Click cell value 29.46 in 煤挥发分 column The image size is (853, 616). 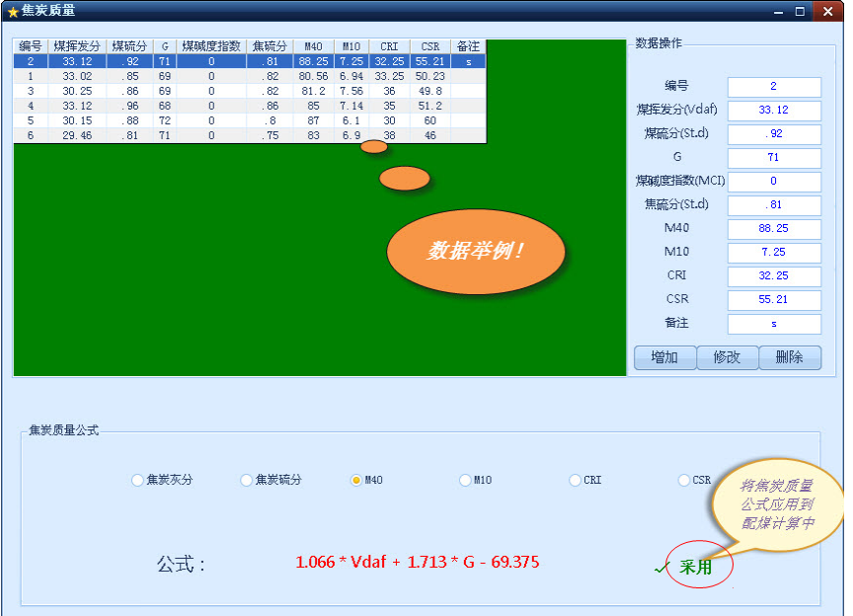[x=77, y=135]
